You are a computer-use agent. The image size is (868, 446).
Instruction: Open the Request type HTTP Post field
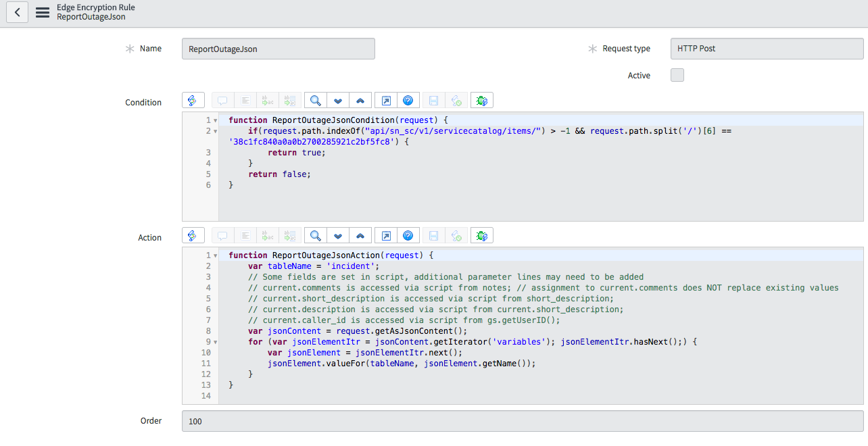(767, 49)
